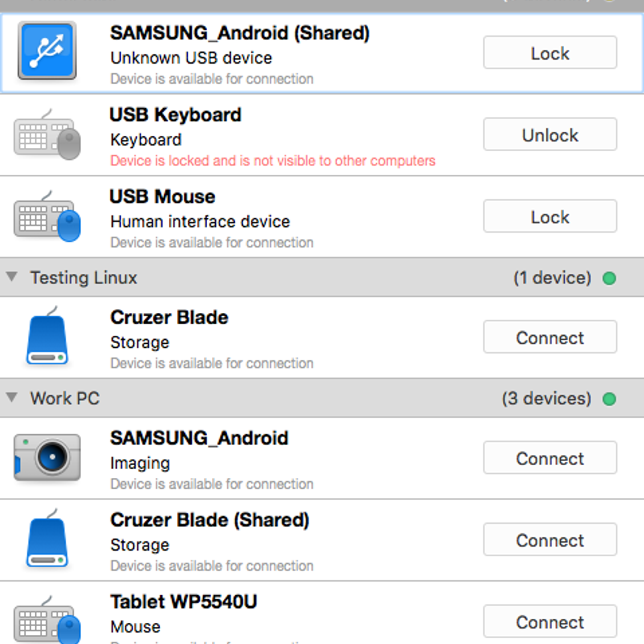Select the USB Keyboard device icon
Image resolution: width=644 pixels, height=644 pixels.
(x=47, y=134)
